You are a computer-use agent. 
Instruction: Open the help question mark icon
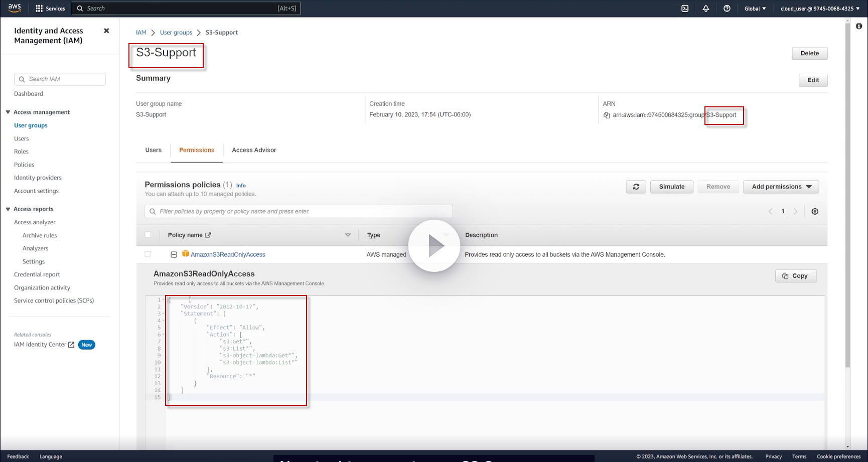(727, 9)
